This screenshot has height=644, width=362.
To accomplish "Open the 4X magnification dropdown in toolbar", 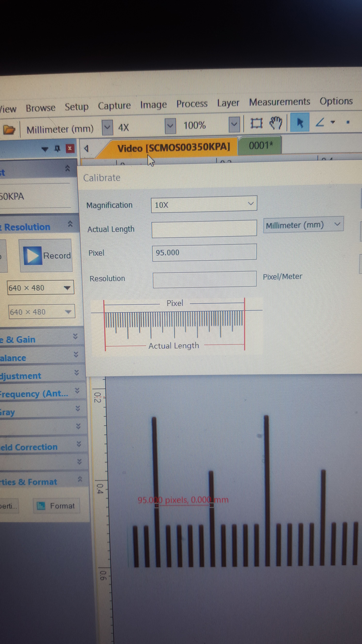I will pos(170,126).
